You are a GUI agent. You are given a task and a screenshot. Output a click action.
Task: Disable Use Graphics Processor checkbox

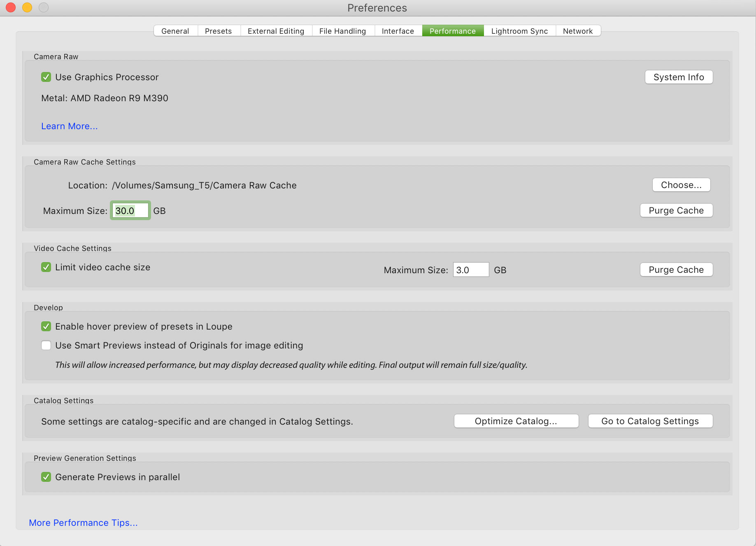point(46,77)
